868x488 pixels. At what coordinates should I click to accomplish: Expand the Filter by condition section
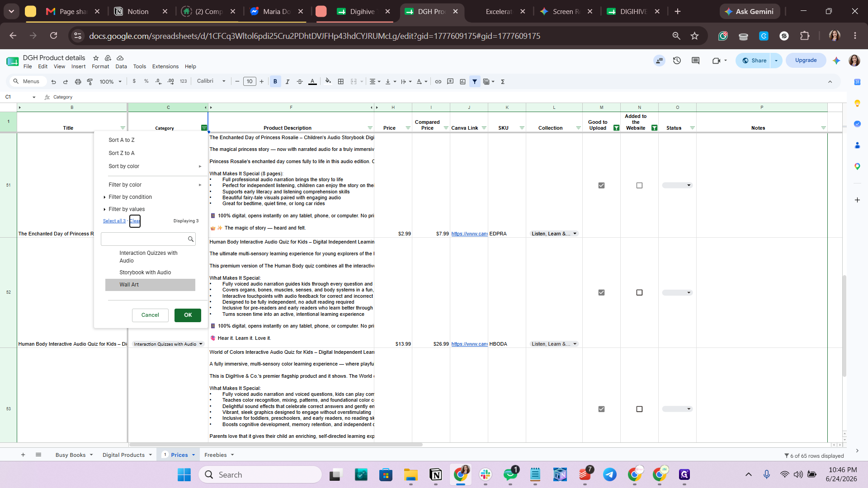point(130,197)
